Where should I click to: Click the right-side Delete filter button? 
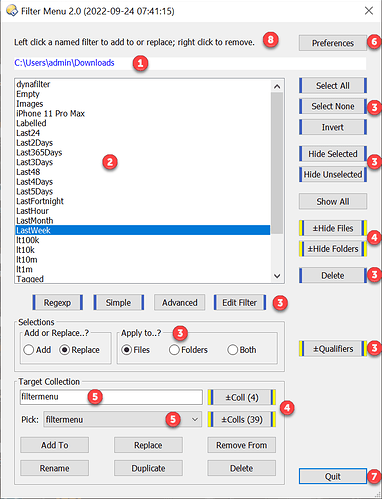[333, 276]
